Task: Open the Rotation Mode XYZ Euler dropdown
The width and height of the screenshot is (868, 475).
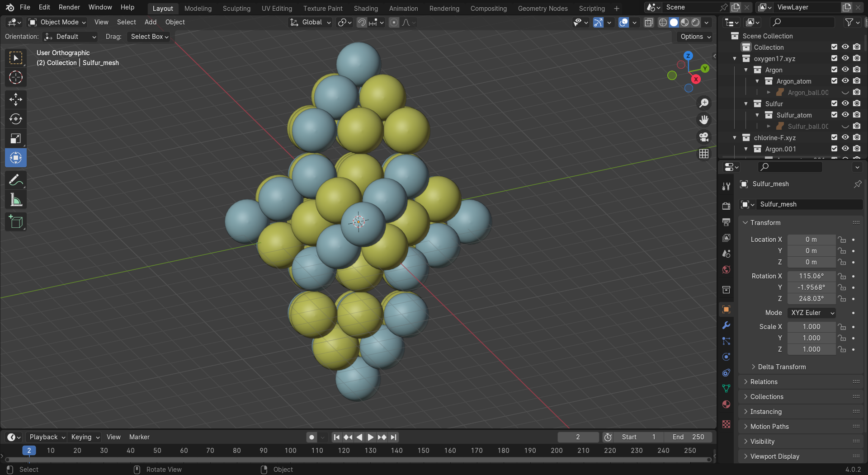Action: (811, 313)
